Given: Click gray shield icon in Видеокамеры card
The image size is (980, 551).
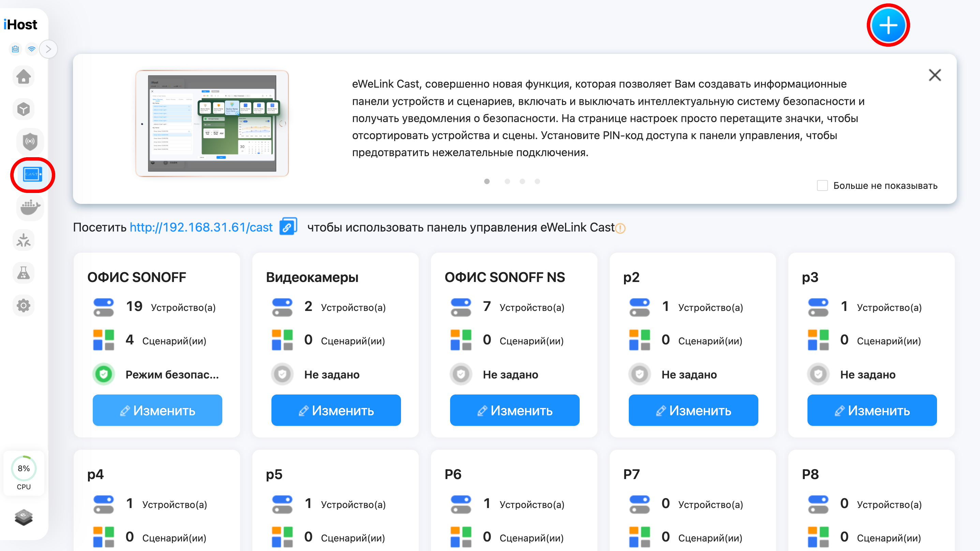Looking at the screenshot, I should [282, 374].
